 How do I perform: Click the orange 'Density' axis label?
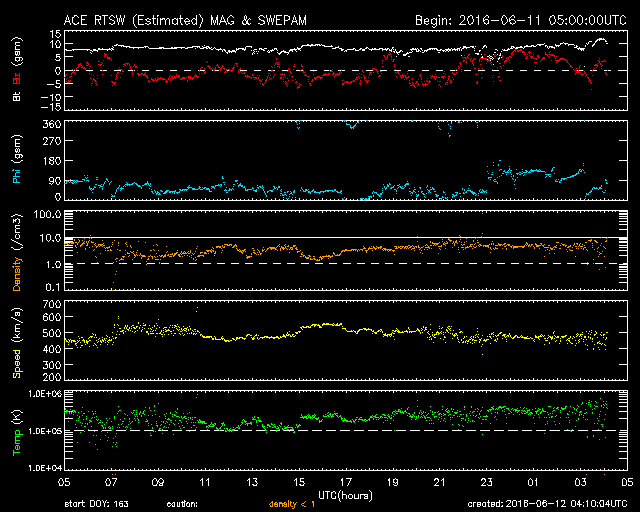tap(16, 273)
